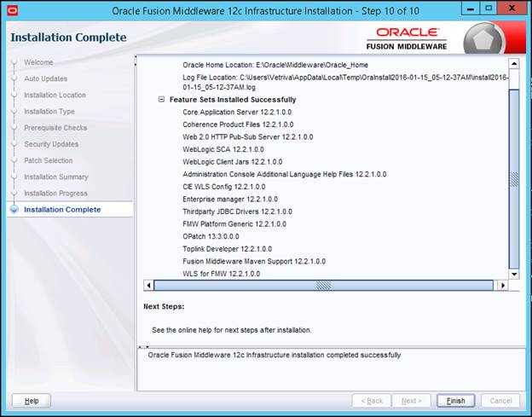Click the Oracle logo icon in title bar
Screen dimensions: 532x417
tap(12, 10)
